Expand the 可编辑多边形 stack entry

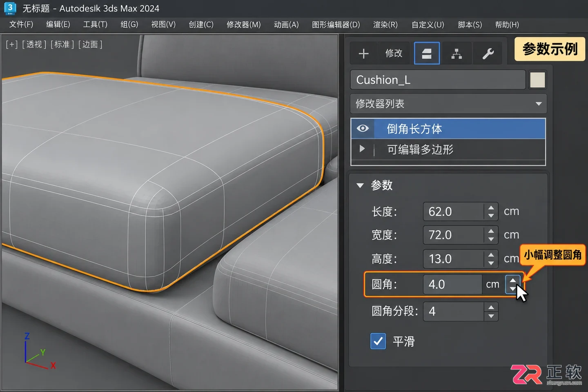[x=362, y=149]
